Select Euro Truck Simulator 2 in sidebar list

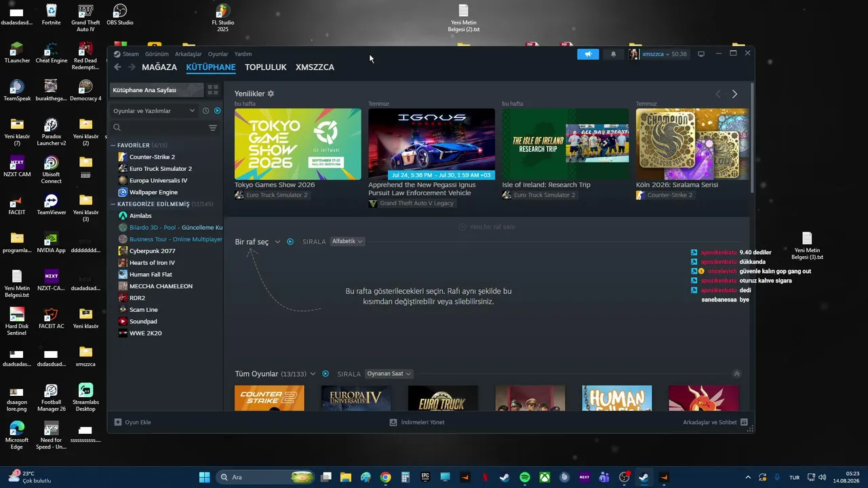pos(161,169)
